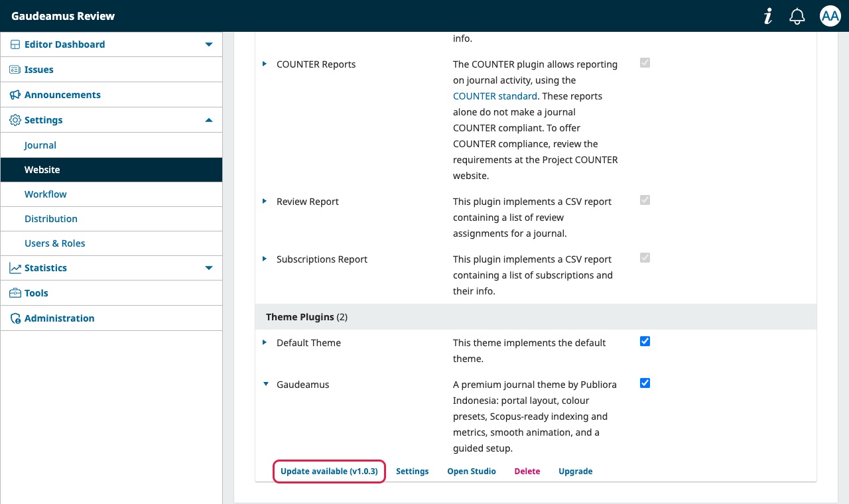Viewport: 849px width, 504px height.
Task: Click the Announcements megaphone icon
Action: tap(15, 95)
